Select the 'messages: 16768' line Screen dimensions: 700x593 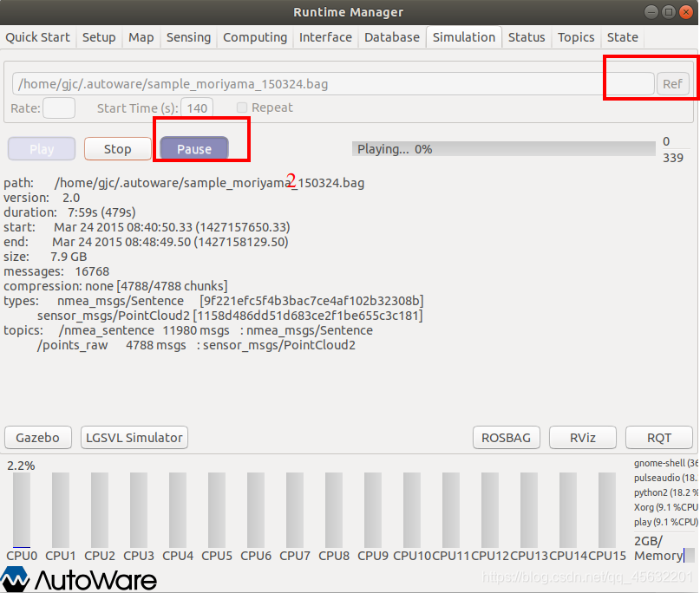pyautogui.click(x=56, y=271)
